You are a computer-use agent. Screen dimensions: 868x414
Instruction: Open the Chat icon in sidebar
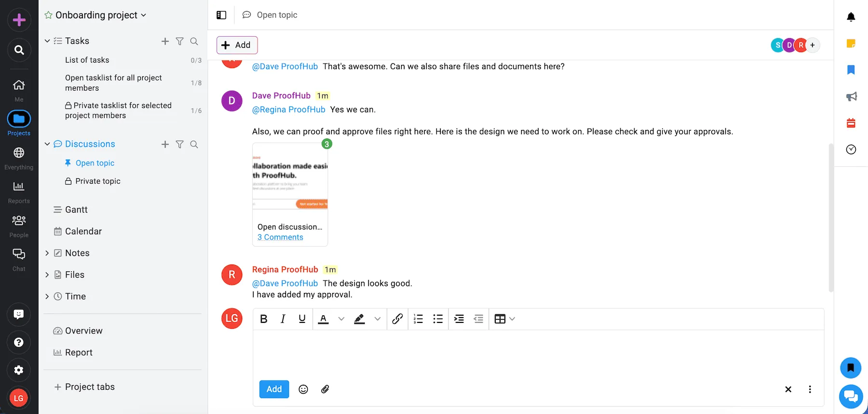point(19,254)
